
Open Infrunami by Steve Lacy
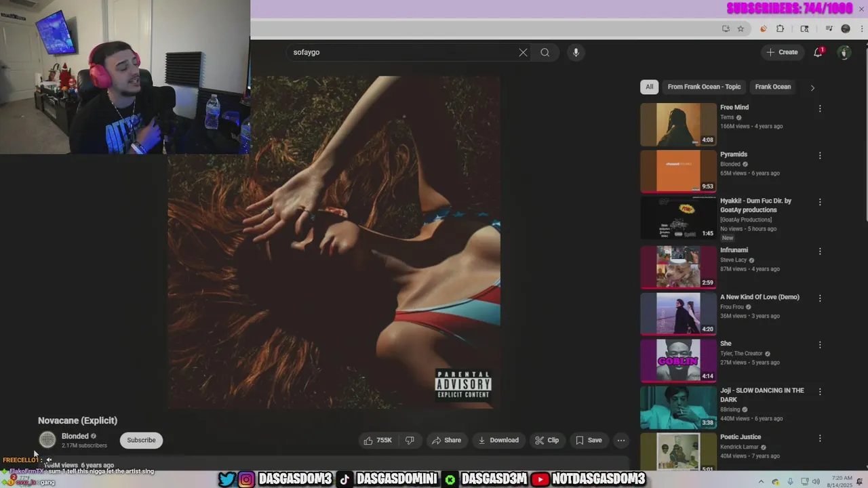point(734,250)
